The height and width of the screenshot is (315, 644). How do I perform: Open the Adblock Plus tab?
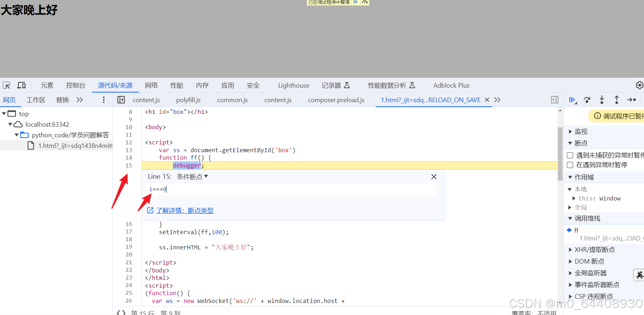[x=451, y=85]
